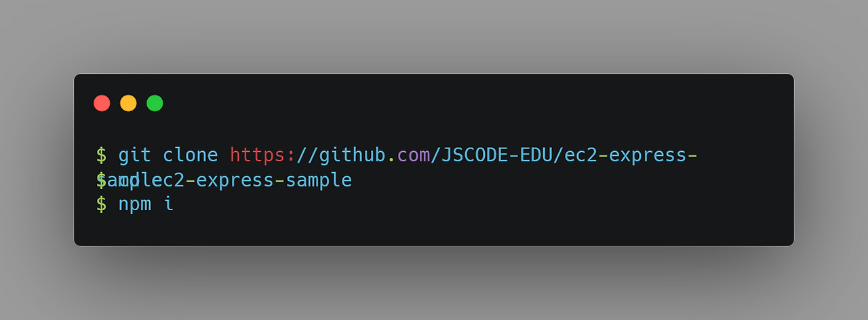Click the red close dot

pyautogui.click(x=102, y=103)
